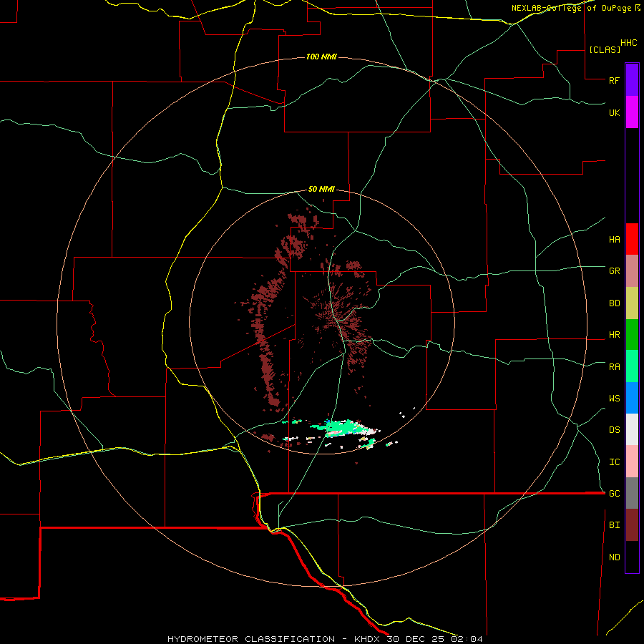Click the long brown biological echo band
This screenshot has height=644, width=644.
(x=267, y=343)
